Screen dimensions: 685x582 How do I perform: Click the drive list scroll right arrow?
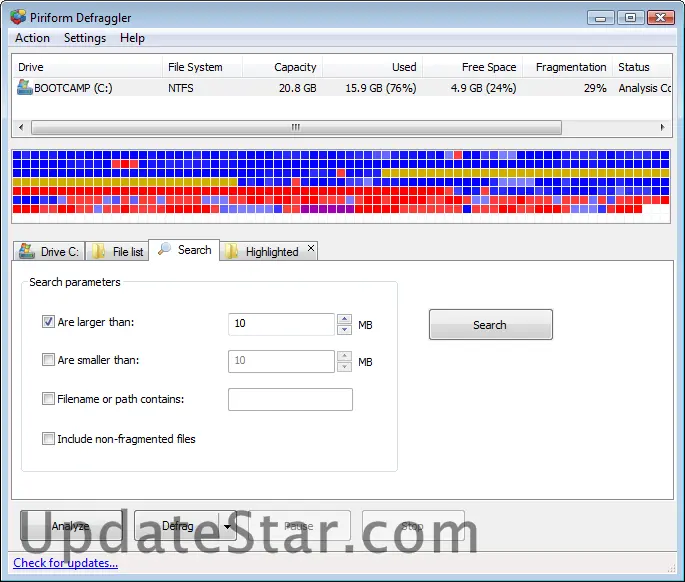point(662,128)
